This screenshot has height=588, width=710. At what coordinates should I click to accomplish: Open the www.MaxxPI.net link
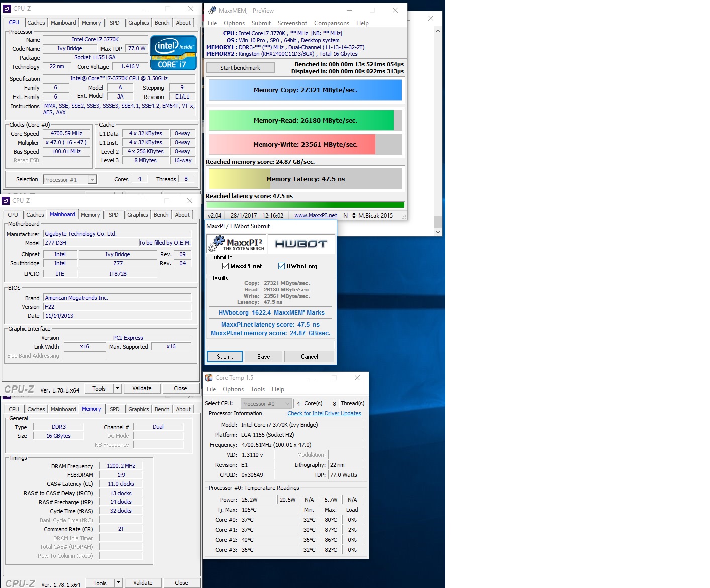click(x=316, y=215)
